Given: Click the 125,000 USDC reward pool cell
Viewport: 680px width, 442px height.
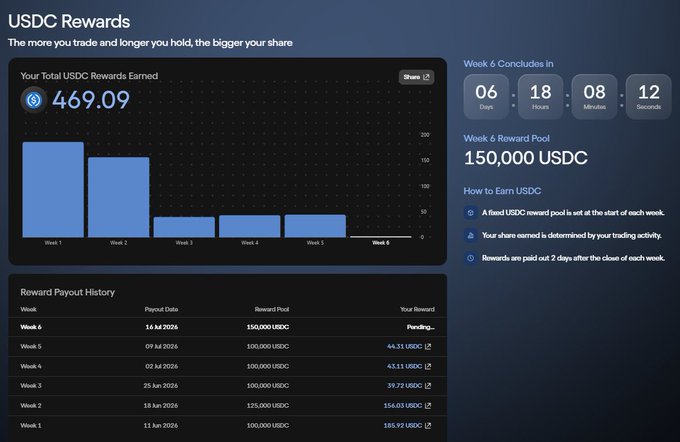Looking at the screenshot, I should (268, 406).
